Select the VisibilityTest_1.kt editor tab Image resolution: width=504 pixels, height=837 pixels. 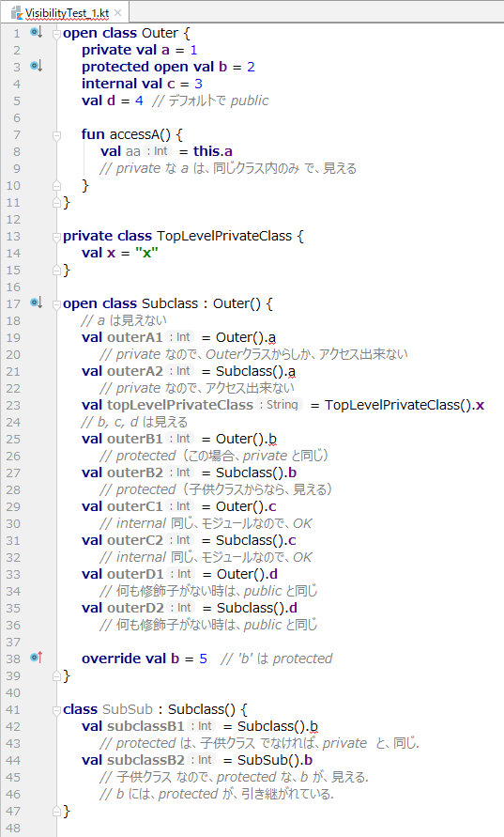click(x=65, y=12)
